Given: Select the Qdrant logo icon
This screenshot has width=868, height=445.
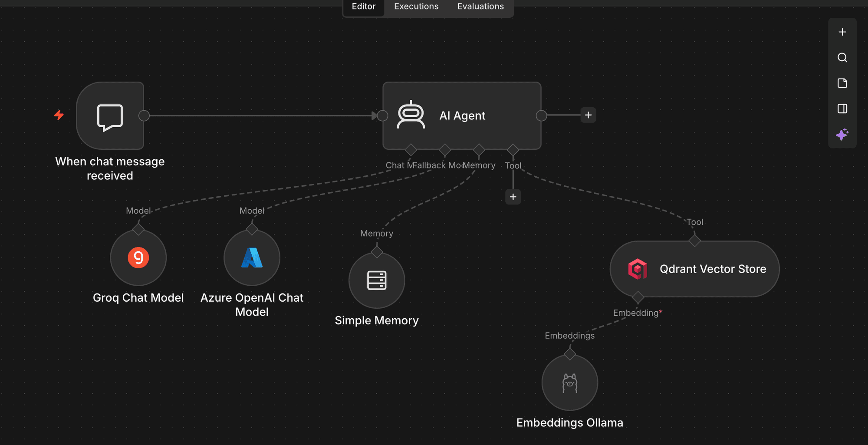Looking at the screenshot, I should (x=638, y=269).
